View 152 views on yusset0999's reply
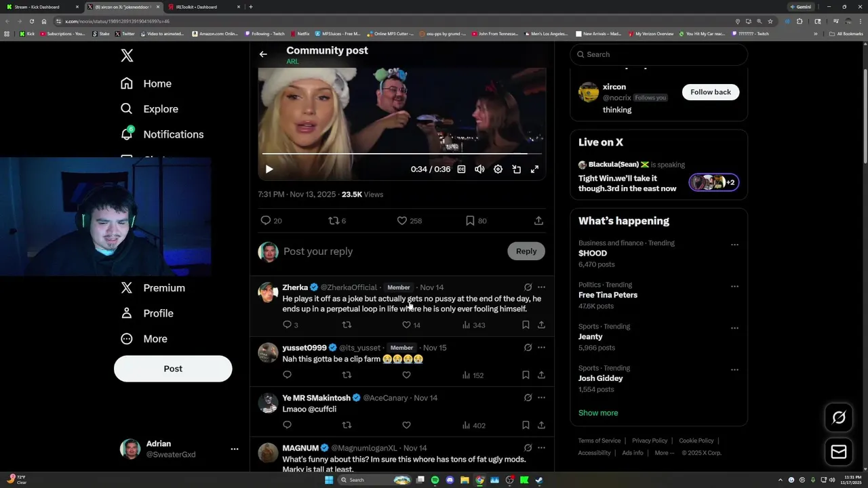Viewport: 868px width, 488px height. click(x=473, y=375)
